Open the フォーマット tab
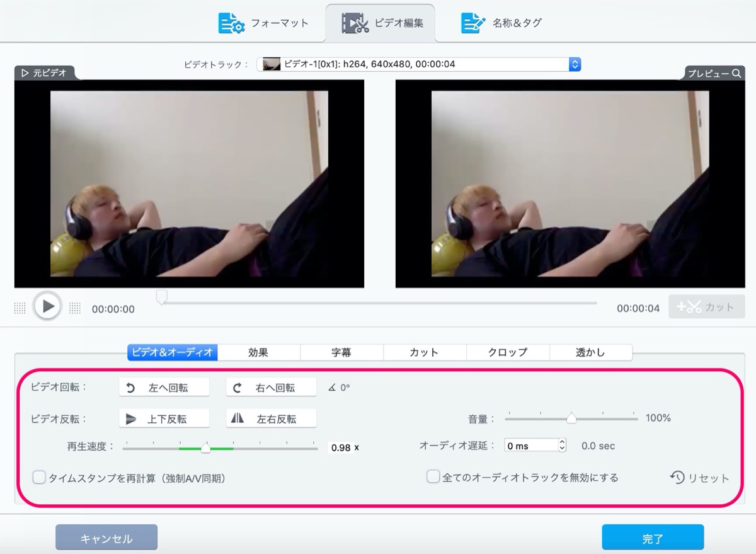 (263, 23)
